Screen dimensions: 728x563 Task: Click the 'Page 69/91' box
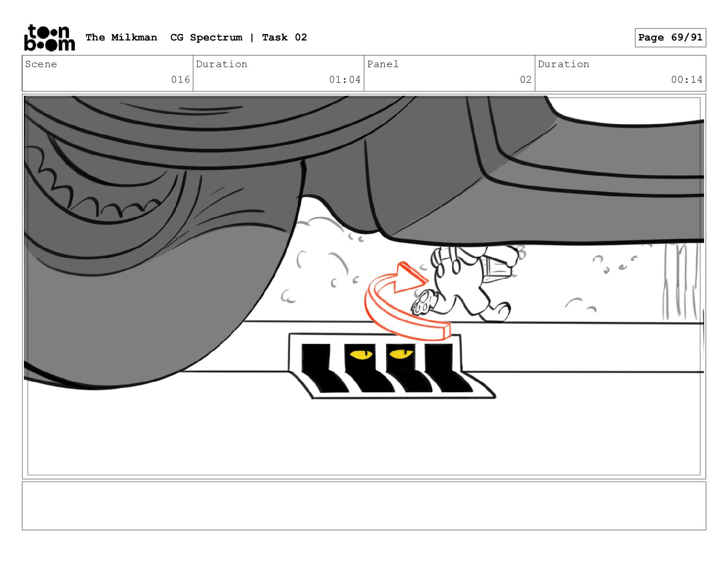[670, 38]
